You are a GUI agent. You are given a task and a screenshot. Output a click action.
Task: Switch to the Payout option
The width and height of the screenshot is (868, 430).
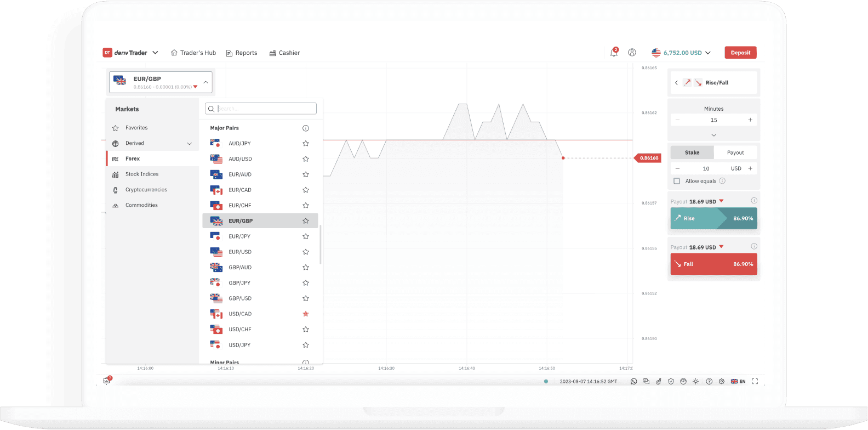pyautogui.click(x=735, y=152)
